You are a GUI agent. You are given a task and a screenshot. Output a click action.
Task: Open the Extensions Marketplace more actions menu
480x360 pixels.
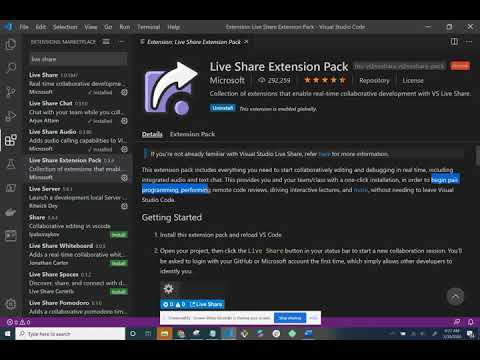click(121, 42)
